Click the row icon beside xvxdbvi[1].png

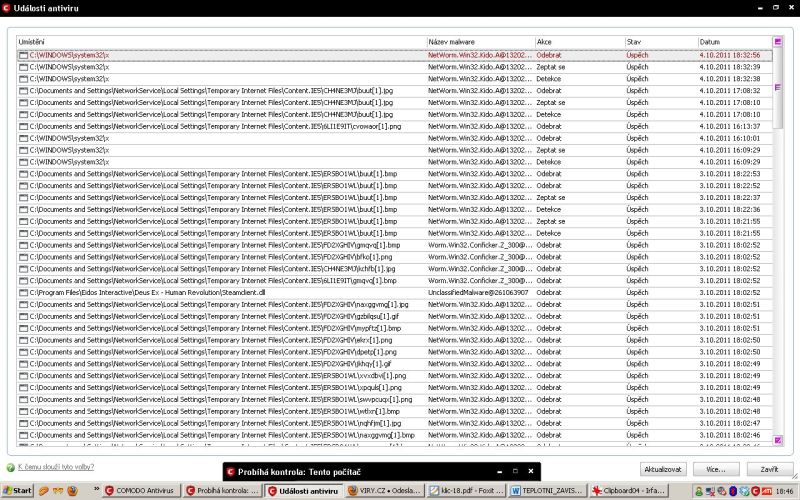click(23, 376)
